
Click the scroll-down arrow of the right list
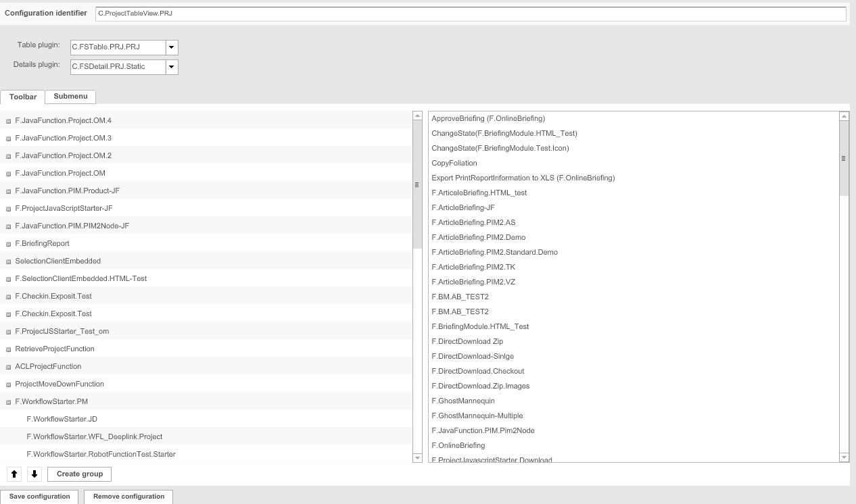coord(844,456)
